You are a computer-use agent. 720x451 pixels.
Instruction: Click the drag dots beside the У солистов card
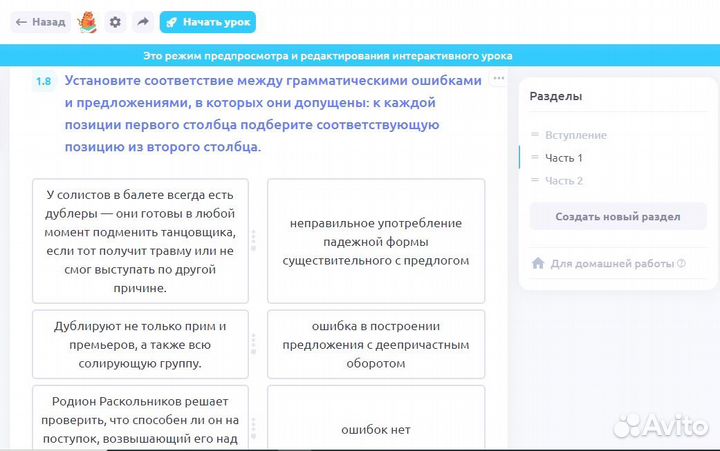[x=253, y=241]
